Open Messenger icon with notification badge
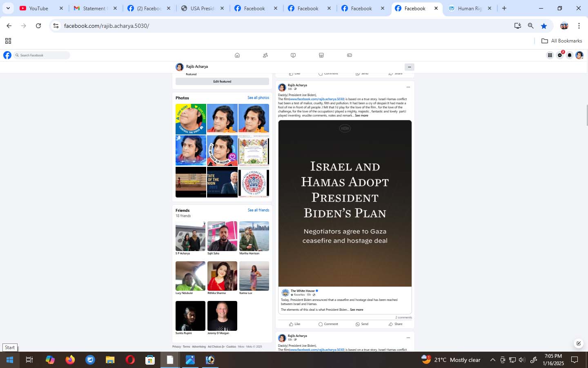 (x=560, y=55)
